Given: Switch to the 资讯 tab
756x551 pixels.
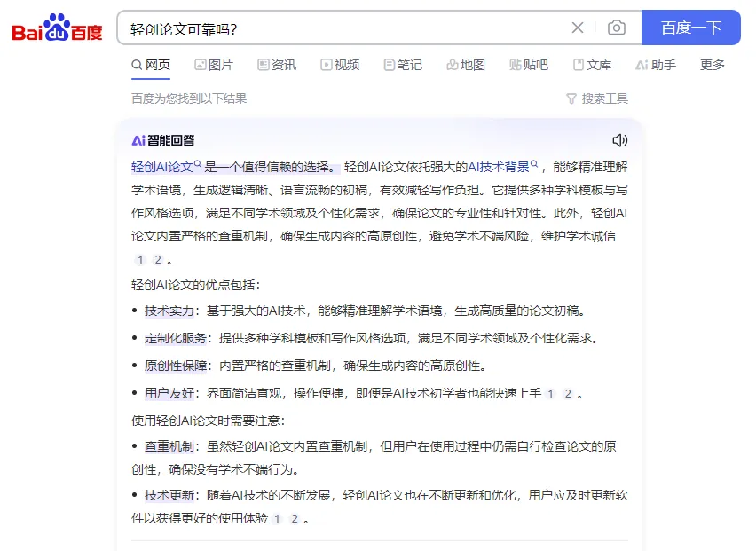Looking at the screenshot, I should pyautogui.click(x=277, y=65).
